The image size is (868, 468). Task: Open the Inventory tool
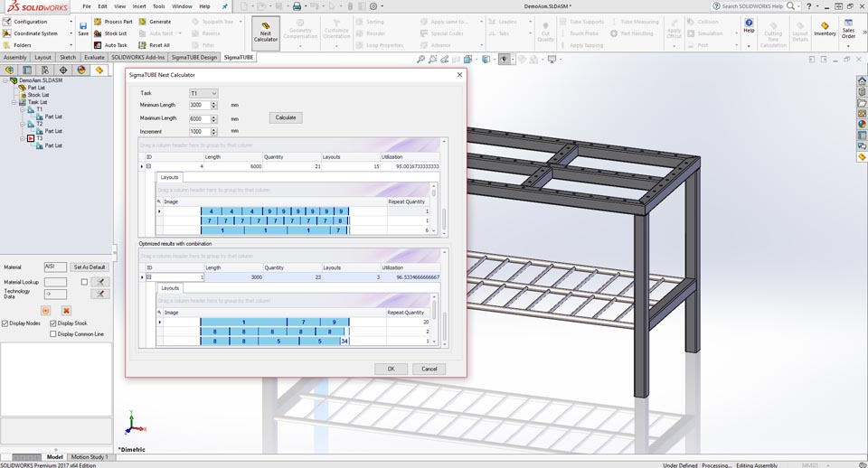coord(825,29)
